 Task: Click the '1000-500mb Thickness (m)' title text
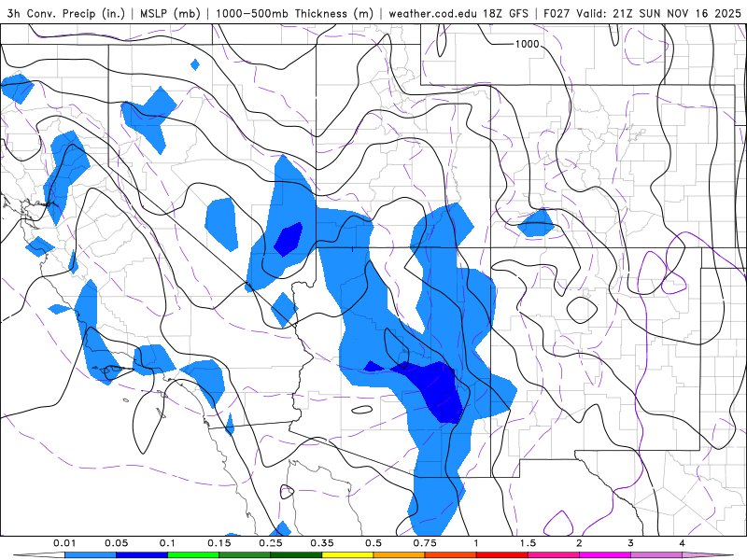(x=294, y=13)
